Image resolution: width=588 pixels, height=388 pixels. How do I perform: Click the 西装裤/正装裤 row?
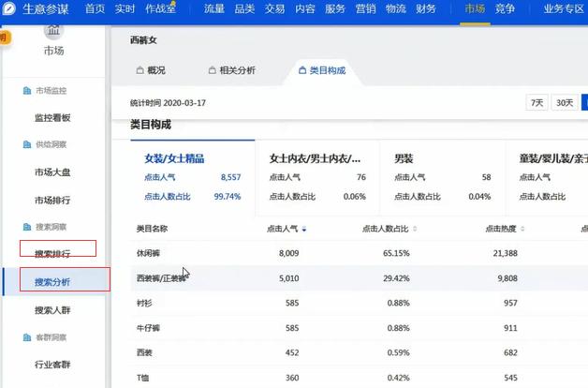[360, 278]
